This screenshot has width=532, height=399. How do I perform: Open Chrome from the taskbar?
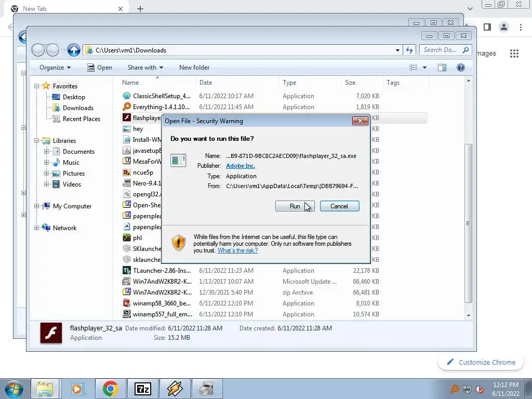pyautogui.click(x=110, y=389)
